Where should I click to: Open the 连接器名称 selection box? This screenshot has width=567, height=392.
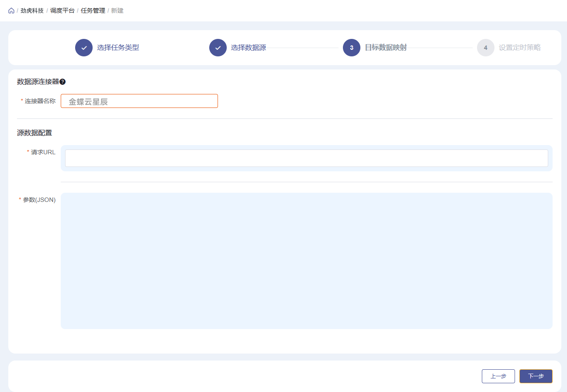[139, 101]
